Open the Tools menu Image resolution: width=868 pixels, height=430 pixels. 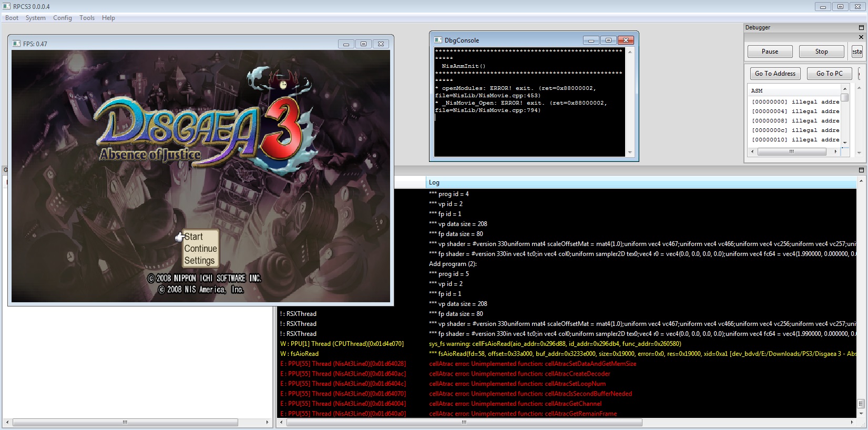click(87, 18)
